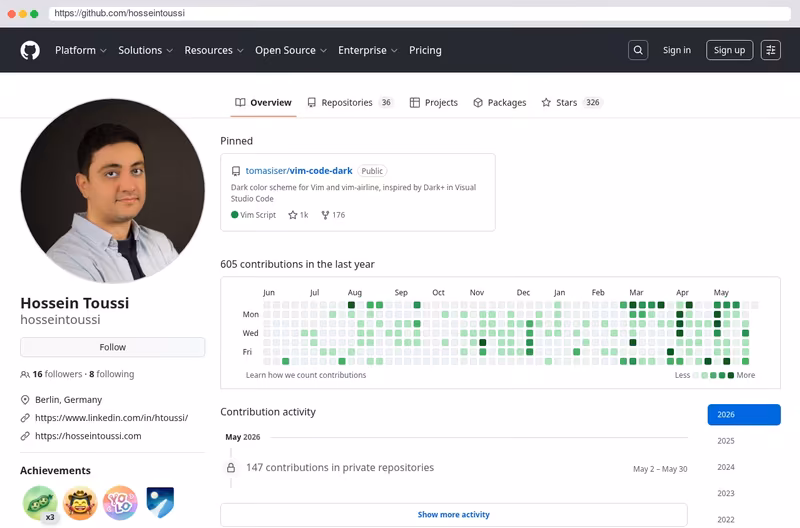Click the Vim Script language color dot

[x=235, y=215]
